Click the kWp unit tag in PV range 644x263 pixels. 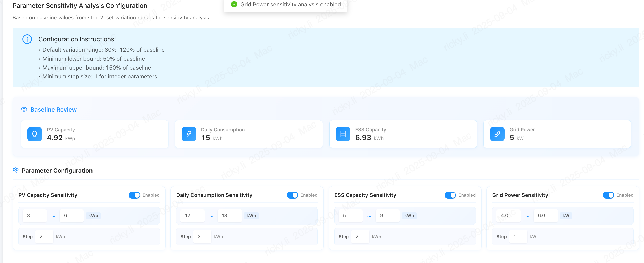point(93,216)
